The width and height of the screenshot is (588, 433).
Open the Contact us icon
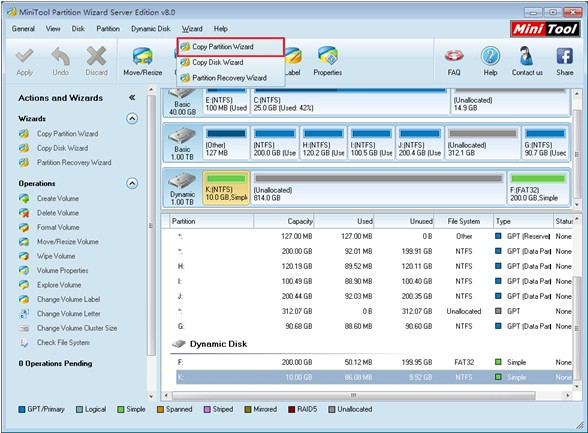click(526, 56)
